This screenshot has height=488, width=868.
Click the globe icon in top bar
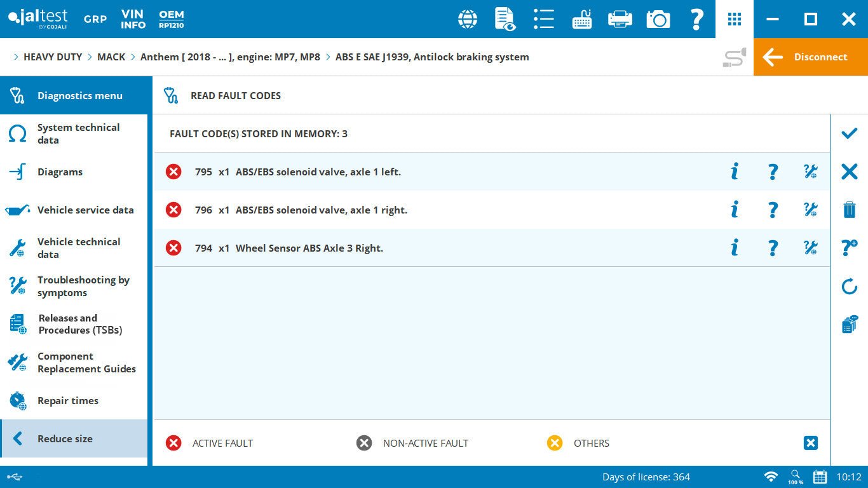click(468, 19)
